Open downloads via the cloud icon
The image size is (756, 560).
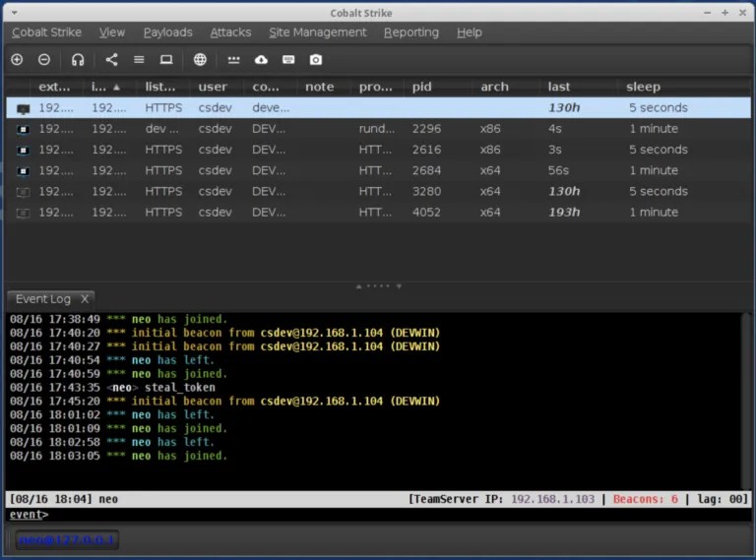[x=261, y=59]
